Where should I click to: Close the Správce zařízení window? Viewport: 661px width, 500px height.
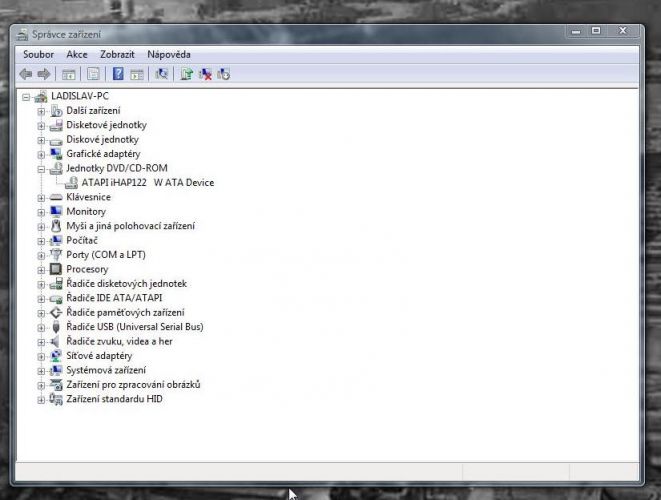[x=623, y=31]
